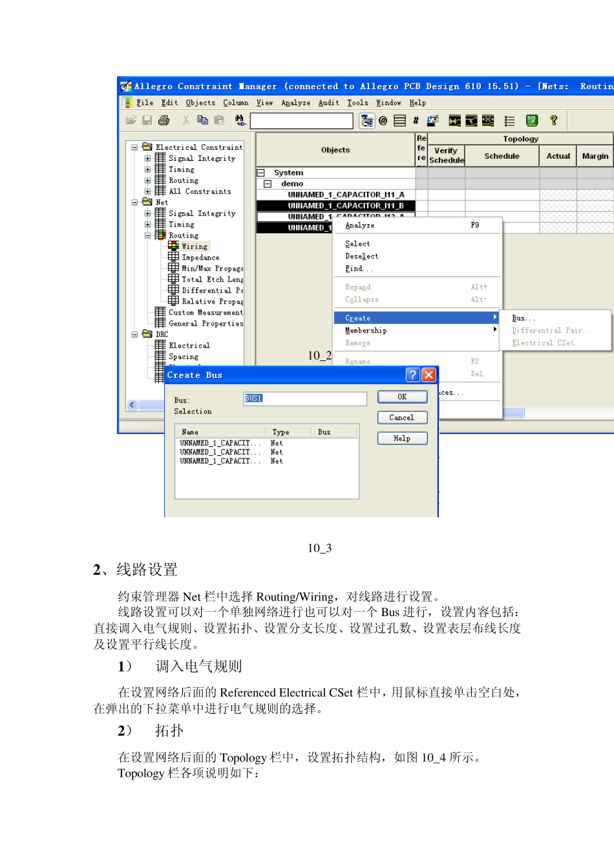Image resolution: width=614 pixels, height=868 pixels.
Task: Select Total Etch Length worksheet in tree
Action: [x=213, y=279]
